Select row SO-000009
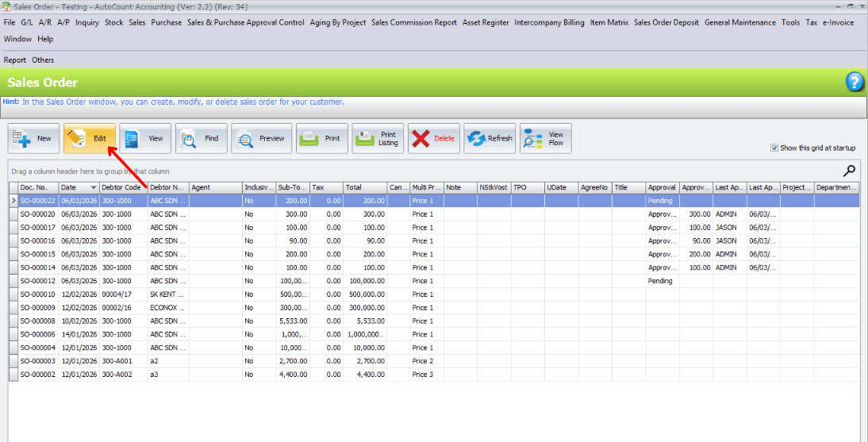The height and width of the screenshot is (442, 868). (434, 307)
